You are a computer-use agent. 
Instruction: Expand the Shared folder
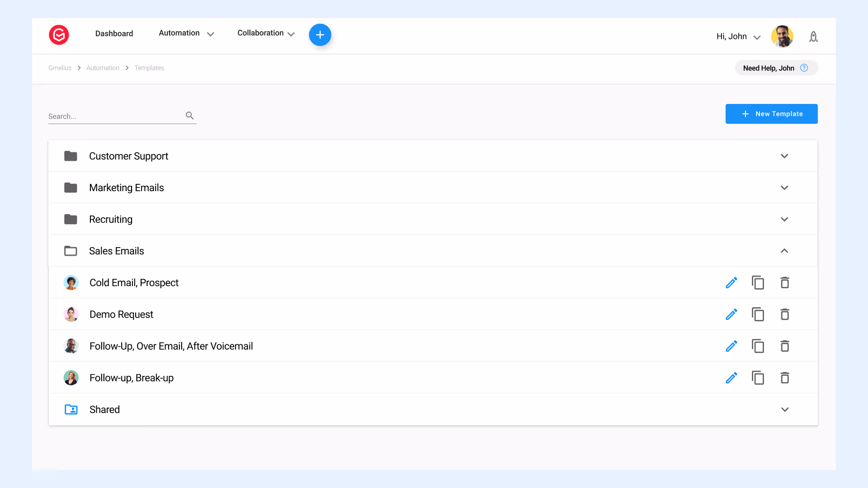click(x=785, y=409)
